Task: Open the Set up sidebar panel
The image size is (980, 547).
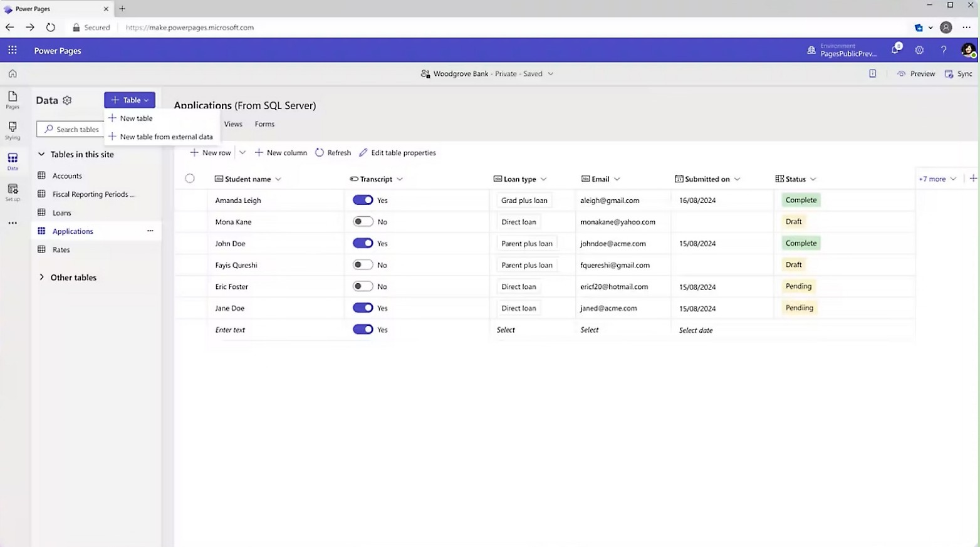Action: click(12, 191)
